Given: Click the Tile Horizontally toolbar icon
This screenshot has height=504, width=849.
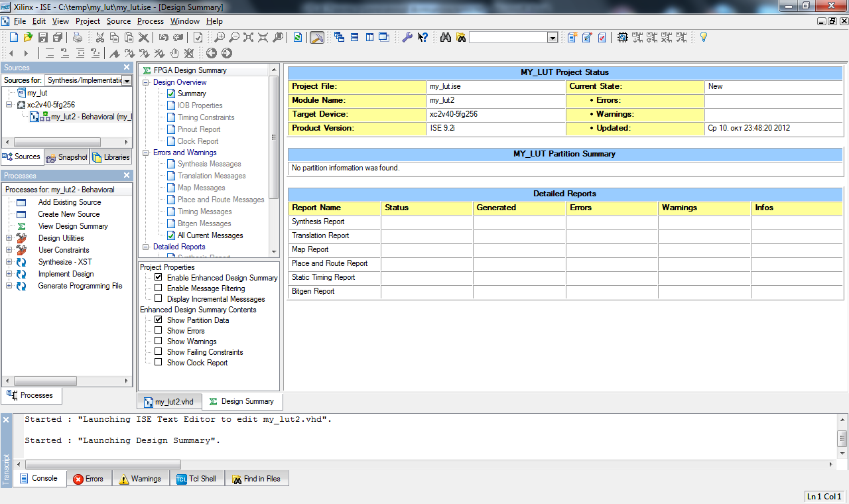Looking at the screenshot, I should pos(355,38).
